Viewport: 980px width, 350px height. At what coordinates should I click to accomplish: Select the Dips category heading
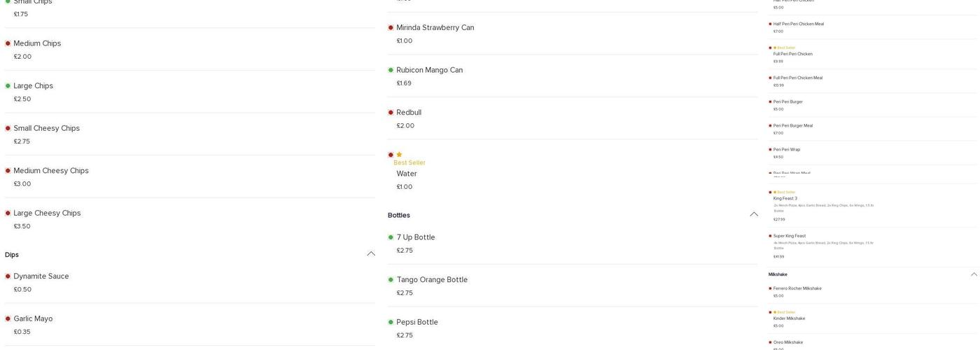(12, 255)
